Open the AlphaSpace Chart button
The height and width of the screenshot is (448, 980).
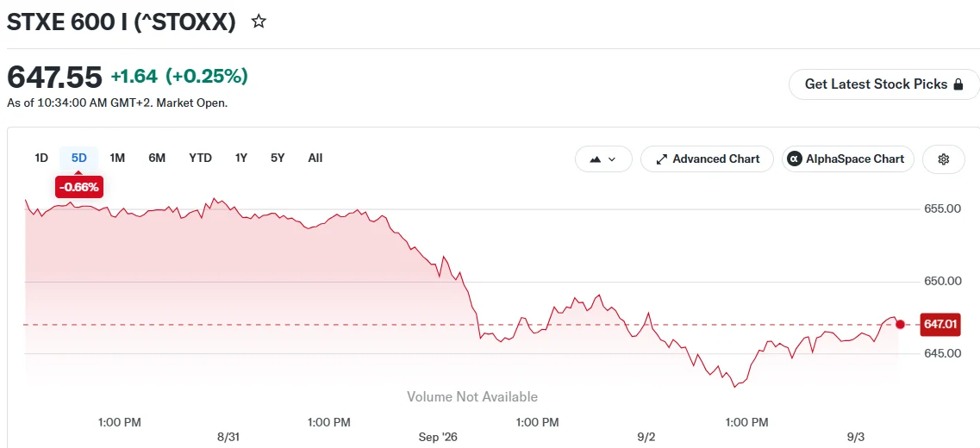tap(847, 159)
